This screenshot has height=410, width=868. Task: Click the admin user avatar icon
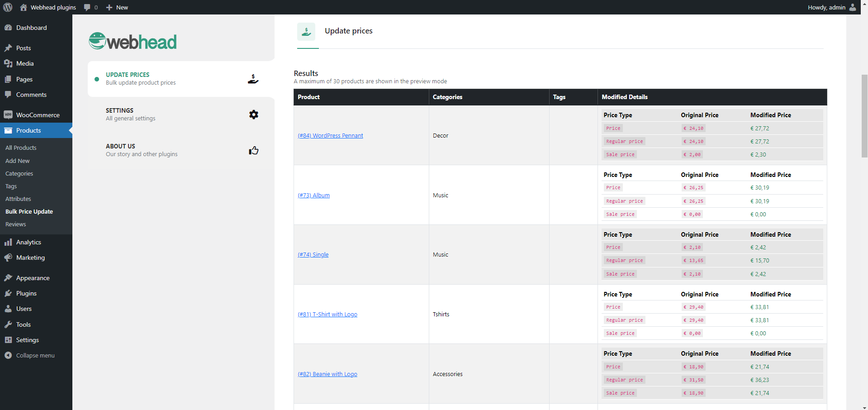(x=853, y=7)
